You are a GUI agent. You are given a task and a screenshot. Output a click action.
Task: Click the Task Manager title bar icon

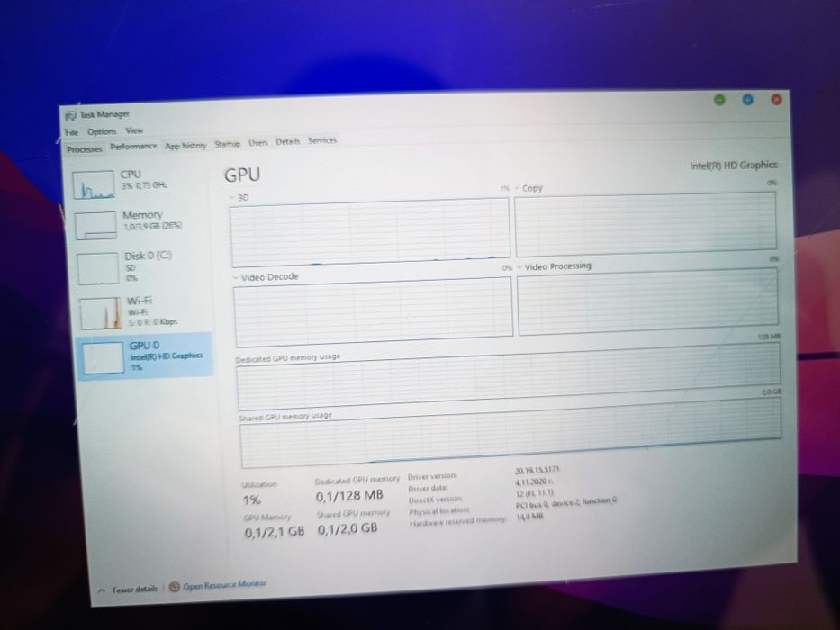point(70,116)
